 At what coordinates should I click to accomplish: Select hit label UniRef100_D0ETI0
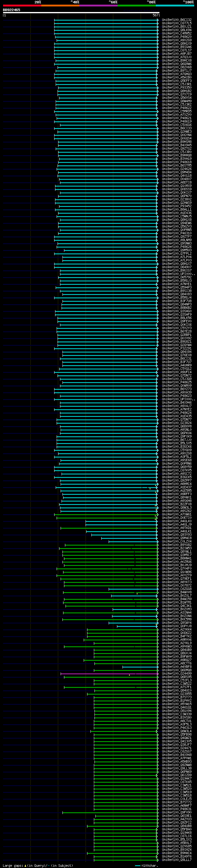click(177, 518)
